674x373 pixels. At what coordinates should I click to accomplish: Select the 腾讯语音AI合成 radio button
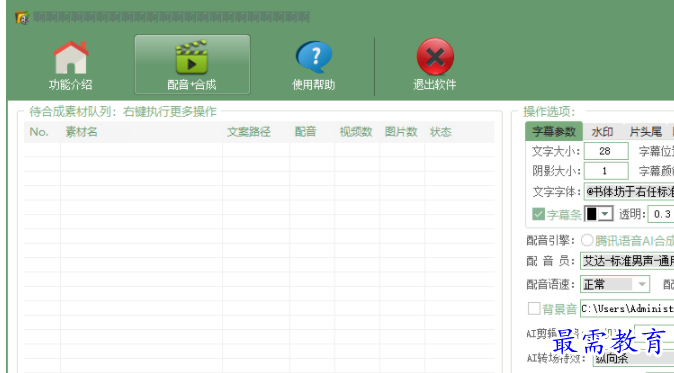587,240
